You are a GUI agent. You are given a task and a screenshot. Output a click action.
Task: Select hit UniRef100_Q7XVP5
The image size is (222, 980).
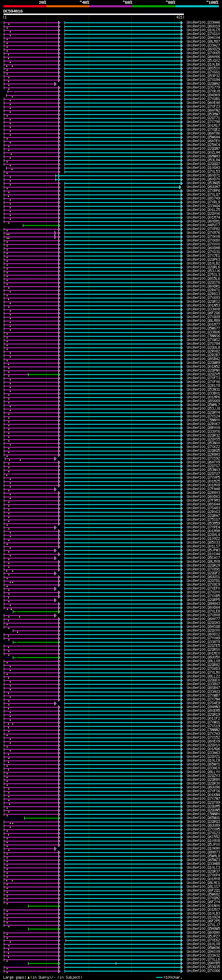coord(203,477)
